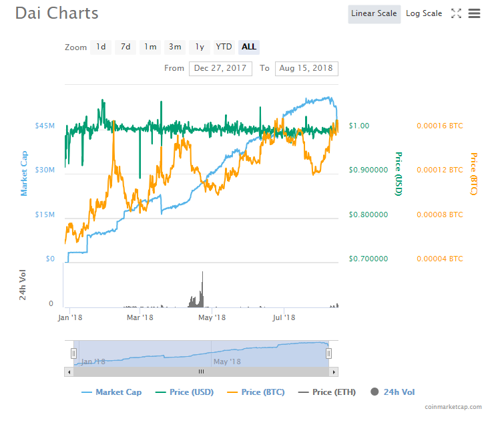Viewport: 504px width, 425px height.
Task: Set zoom range to 1m
Action: point(150,47)
